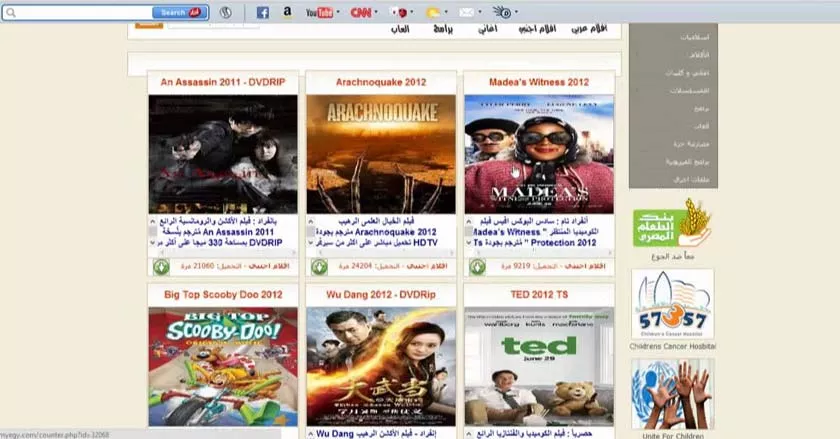Click green download icon under An Assassin 2011
The width and height of the screenshot is (840, 439).
[160, 267]
